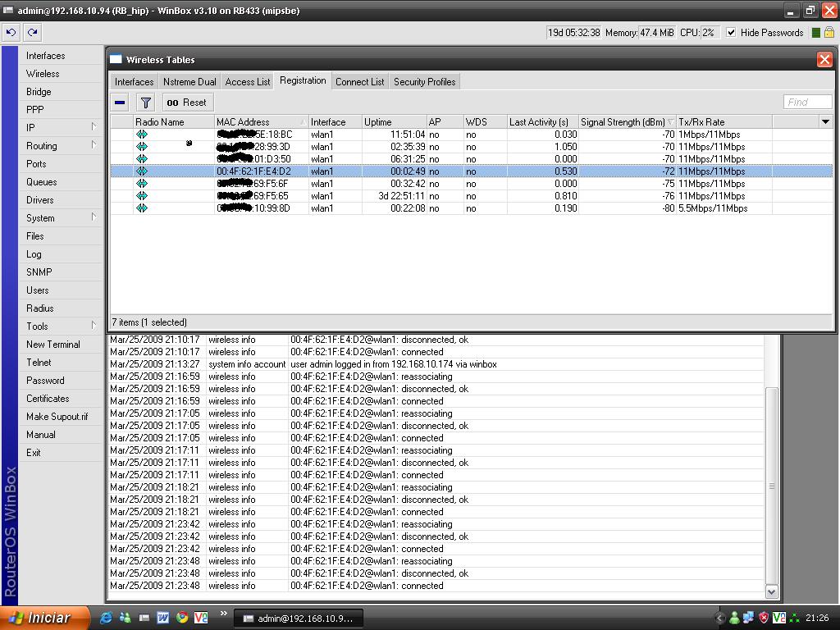Click in the Find search field
The width and height of the screenshot is (840, 630).
(x=807, y=102)
